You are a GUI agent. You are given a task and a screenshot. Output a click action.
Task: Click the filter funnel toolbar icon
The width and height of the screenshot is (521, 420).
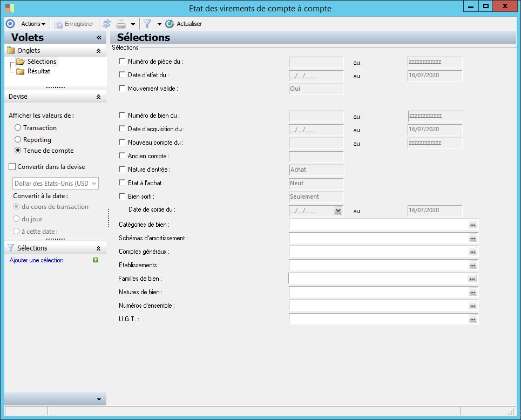tap(147, 24)
